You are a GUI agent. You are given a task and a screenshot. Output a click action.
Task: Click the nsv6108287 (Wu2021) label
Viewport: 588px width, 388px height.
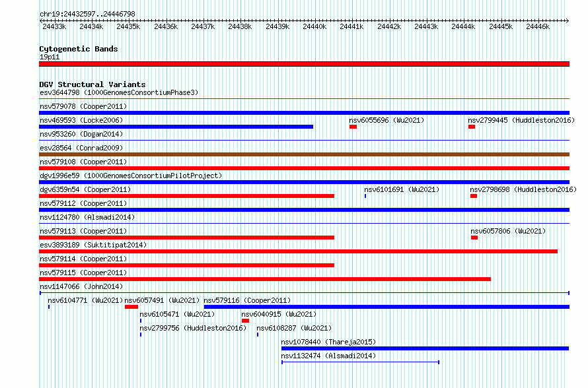pyautogui.click(x=294, y=328)
